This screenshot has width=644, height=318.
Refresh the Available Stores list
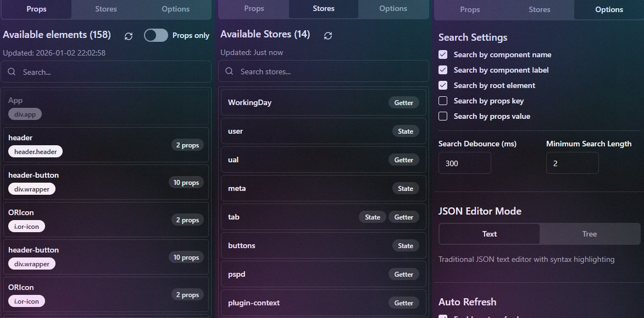tap(327, 36)
